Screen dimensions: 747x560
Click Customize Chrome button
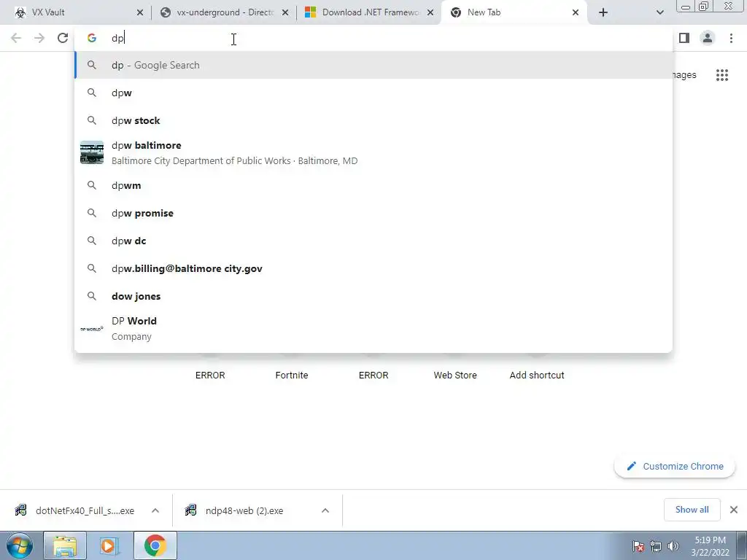(x=675, y=466)
